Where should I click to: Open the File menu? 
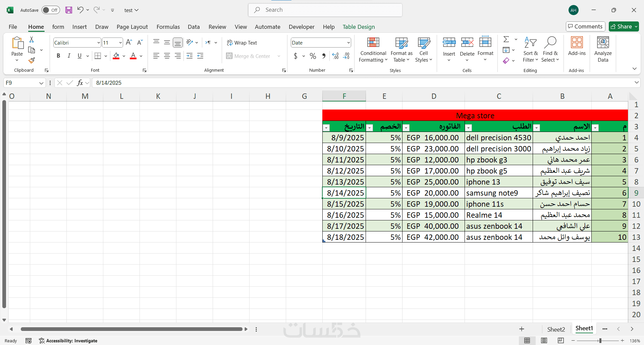(x=13, y=27)
